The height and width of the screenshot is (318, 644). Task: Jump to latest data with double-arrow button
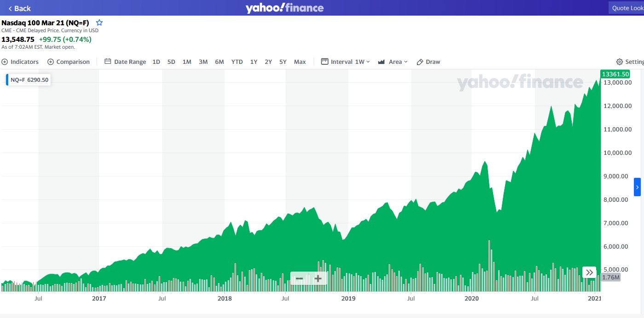coord(589,273)
